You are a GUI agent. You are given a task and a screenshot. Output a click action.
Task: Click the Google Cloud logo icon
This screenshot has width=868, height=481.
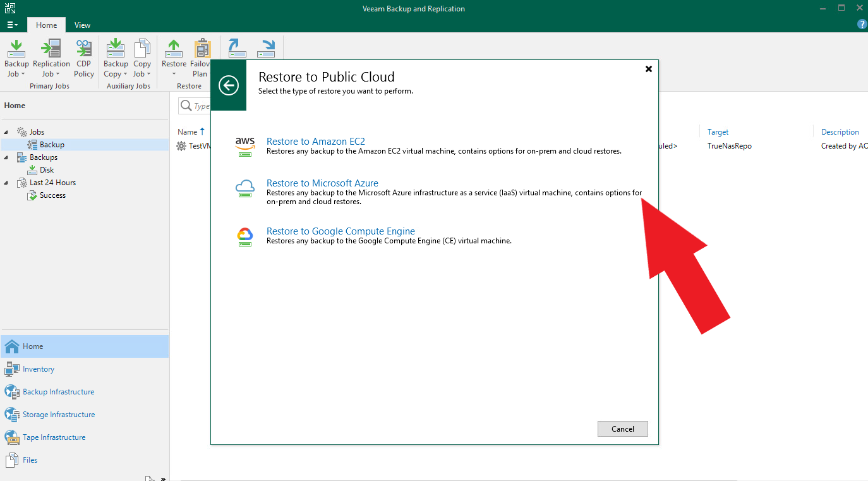245,236
